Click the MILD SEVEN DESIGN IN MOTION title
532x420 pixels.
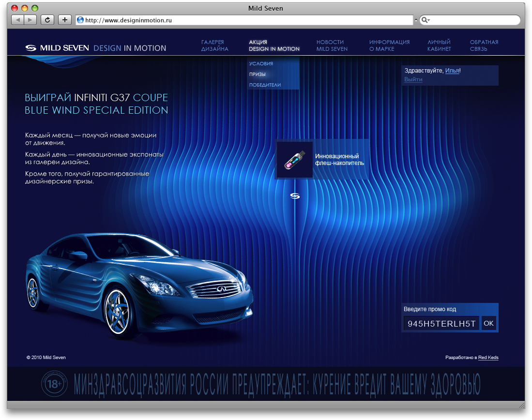[96, 48]
